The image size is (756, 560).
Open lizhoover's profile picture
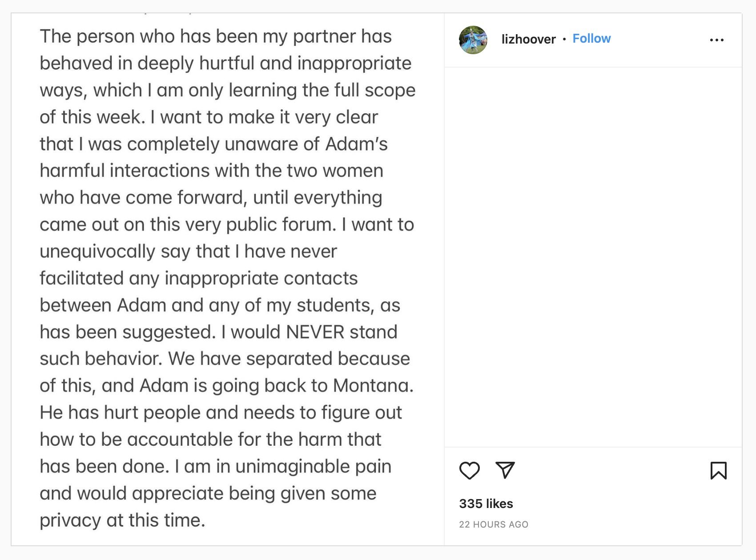point(473,40)
